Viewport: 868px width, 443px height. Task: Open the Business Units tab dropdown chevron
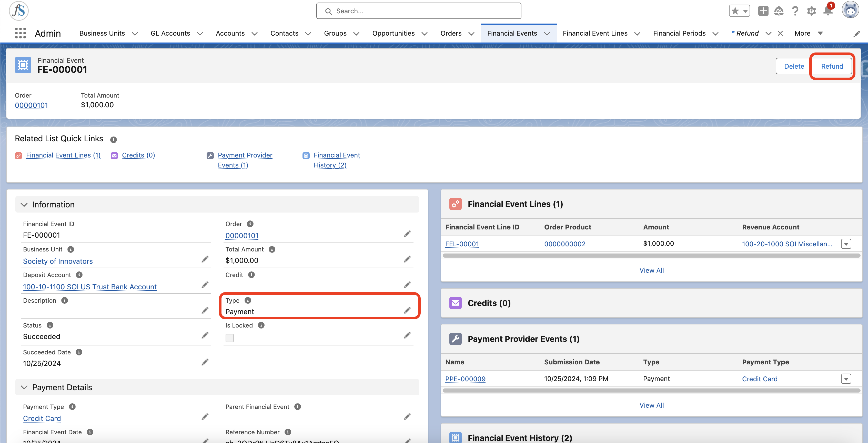pyautogui.click(x=135, y=34)
